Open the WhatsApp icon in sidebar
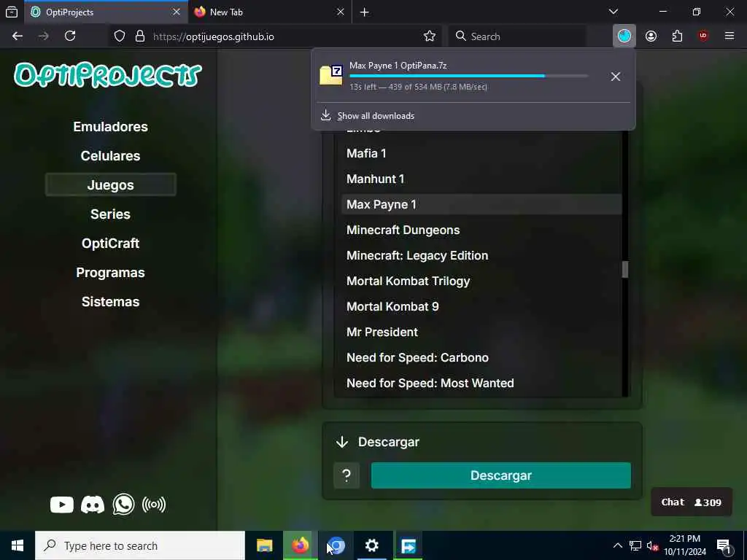The width and height of the screenshot is (747, 560). click(123, 505)
